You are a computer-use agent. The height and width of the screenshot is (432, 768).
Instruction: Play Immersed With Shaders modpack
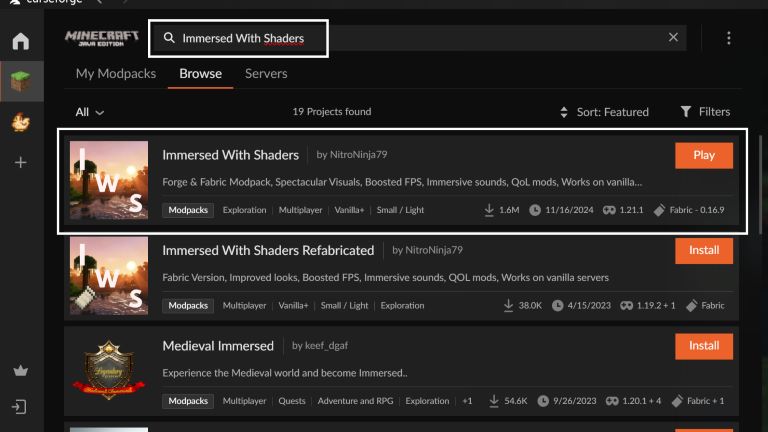pyautogui.click(x=704, y=155)
